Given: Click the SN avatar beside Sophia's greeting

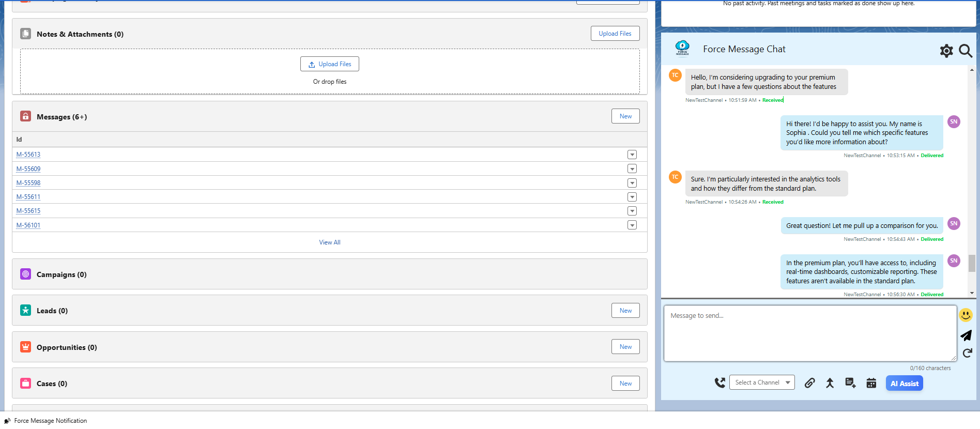Looking at the screenshot, I should tap(954, 122).
